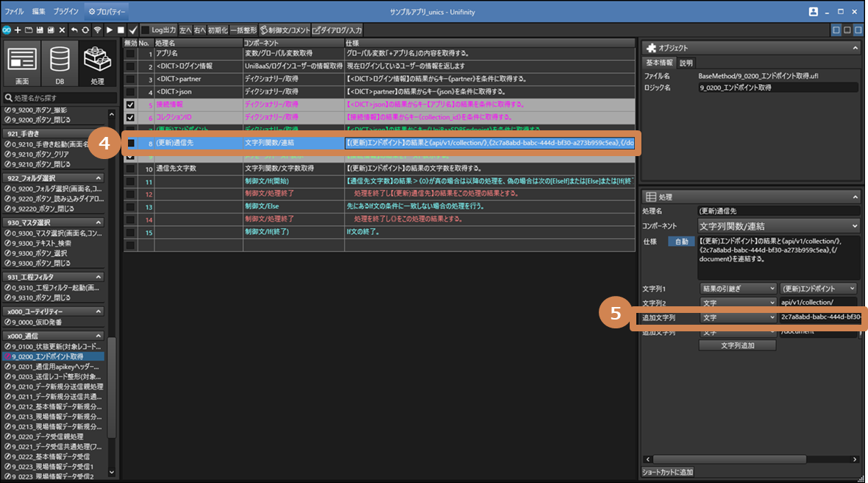Click the 右へ button
The height and width of the screenshot is (483, 868).
(x=200, y=30)
